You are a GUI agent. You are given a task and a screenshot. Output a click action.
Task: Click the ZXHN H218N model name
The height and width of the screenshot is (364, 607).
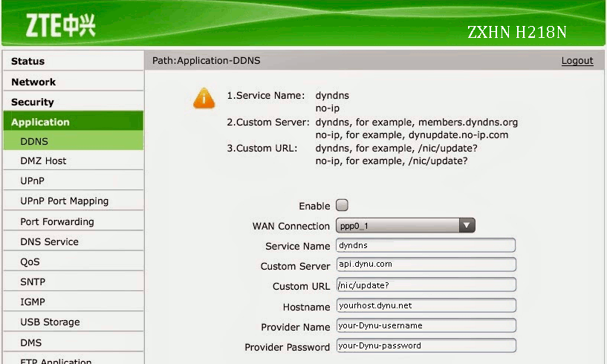point(517,32)
